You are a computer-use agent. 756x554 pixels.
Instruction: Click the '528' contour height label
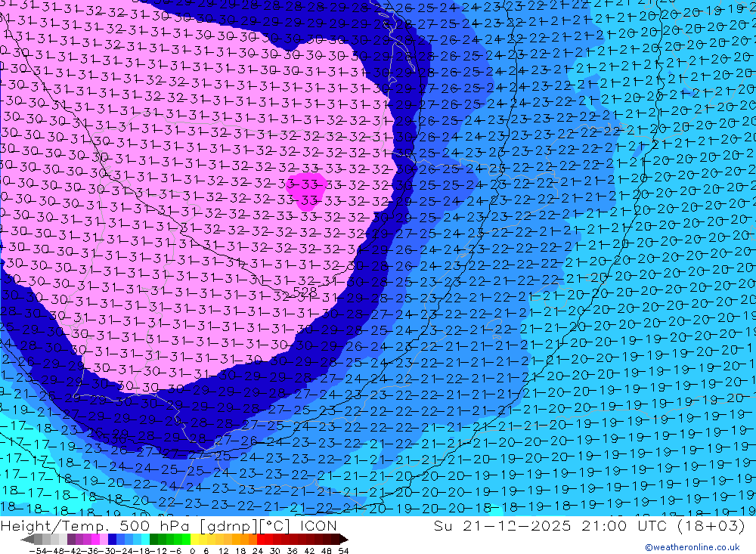(x=305, y=291)
